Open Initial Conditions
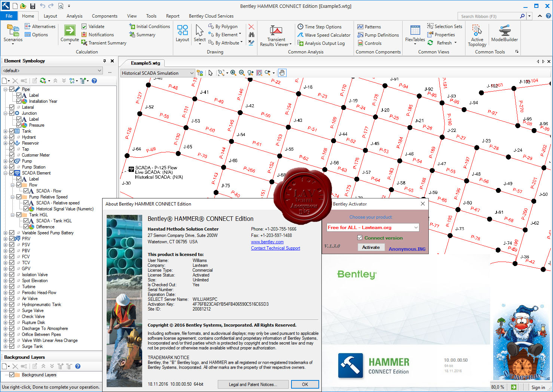Viewport: 553px width, 392px height. (149, 27)
